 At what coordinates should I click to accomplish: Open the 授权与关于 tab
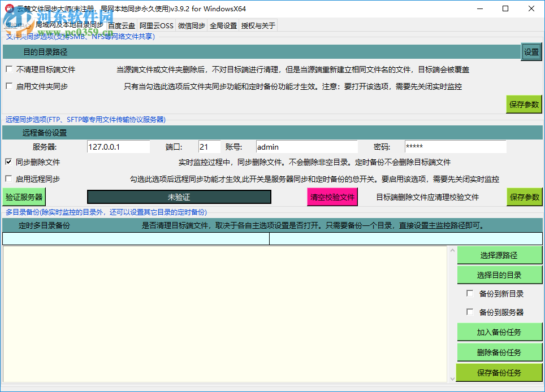pos(258,25)
